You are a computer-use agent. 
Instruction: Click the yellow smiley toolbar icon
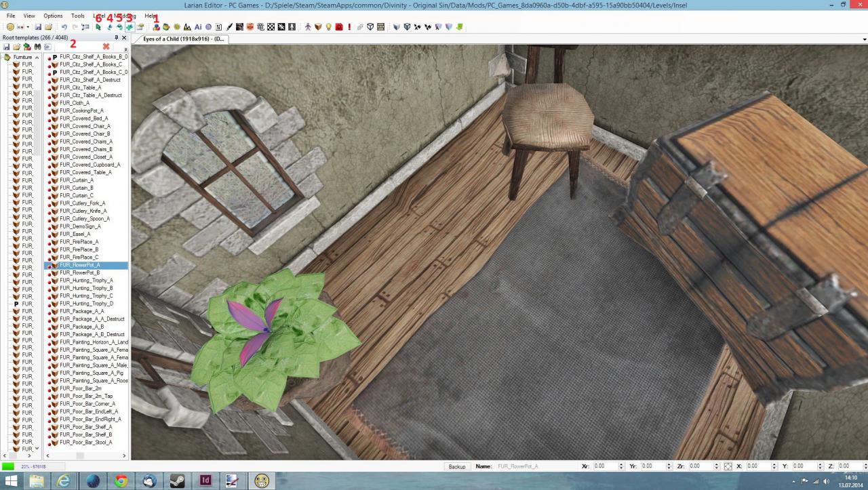[x=10, y=27]
